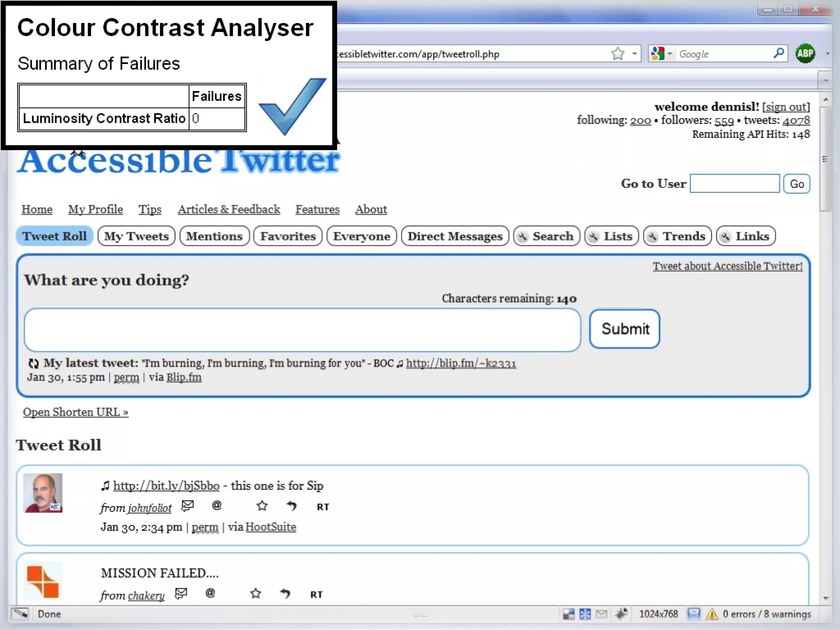Toggle the bookmark star in address bar
The image size is (840, 630).
(x=617, y=54)
